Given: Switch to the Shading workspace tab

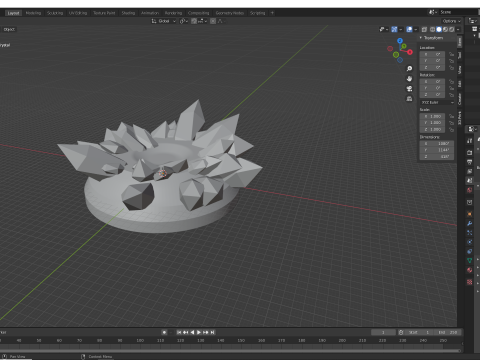Looking at the screenshot, I should (128, 13).
